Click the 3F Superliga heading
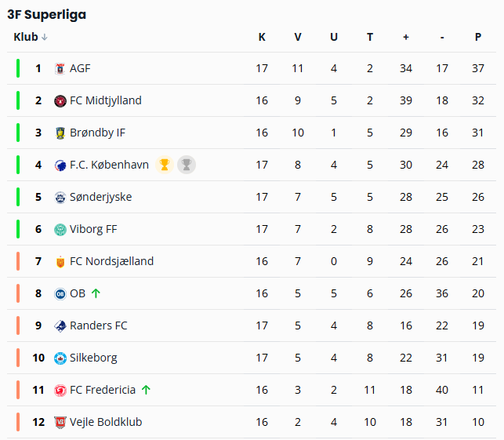 pos(47,14)
